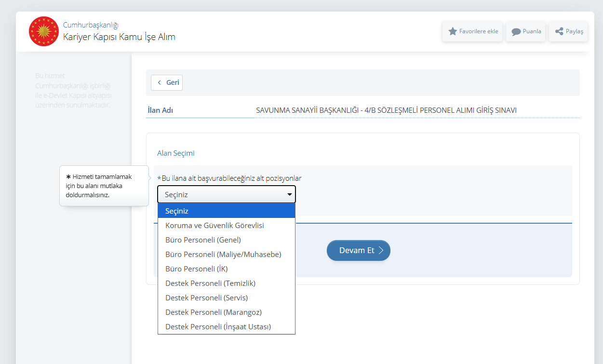The width and height of the screenshot is (603, 364).
Task: Click the star icon in Favorilere ekle
Action: point(453,31)
